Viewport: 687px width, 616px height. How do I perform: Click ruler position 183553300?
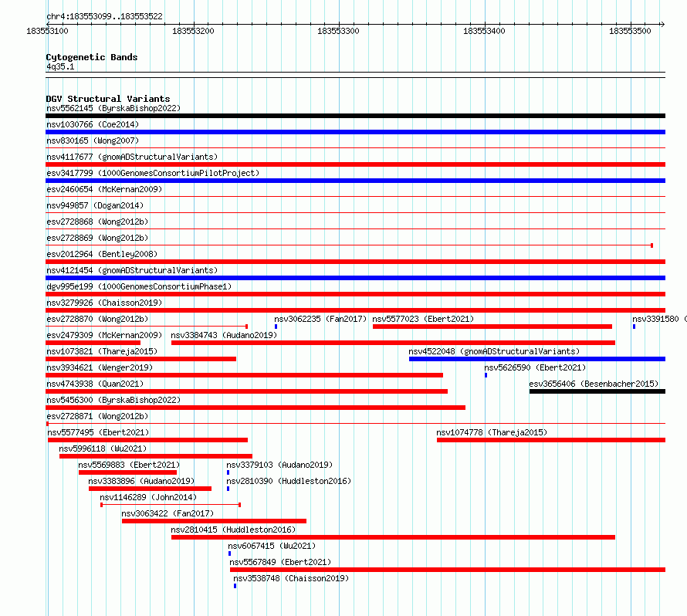point(338,31)
